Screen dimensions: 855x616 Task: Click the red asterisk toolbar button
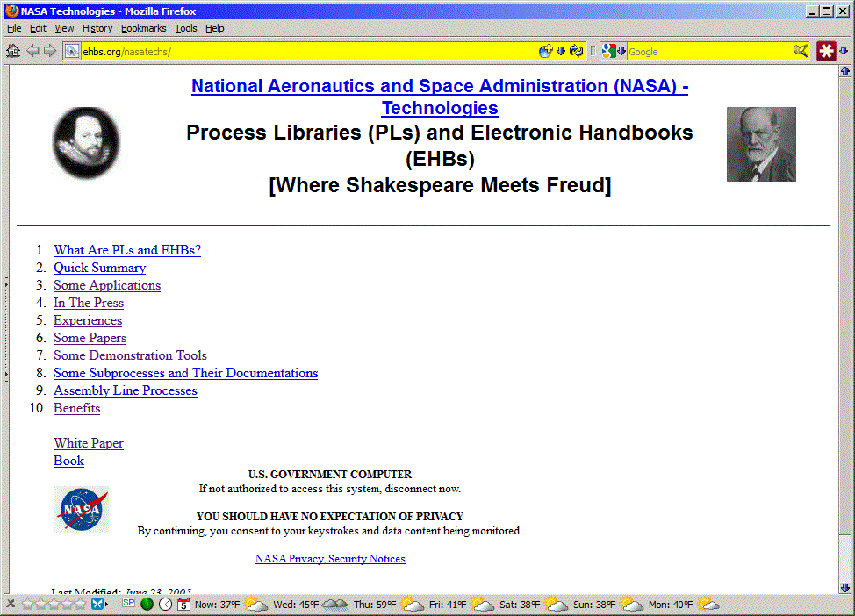pos(826,51)
